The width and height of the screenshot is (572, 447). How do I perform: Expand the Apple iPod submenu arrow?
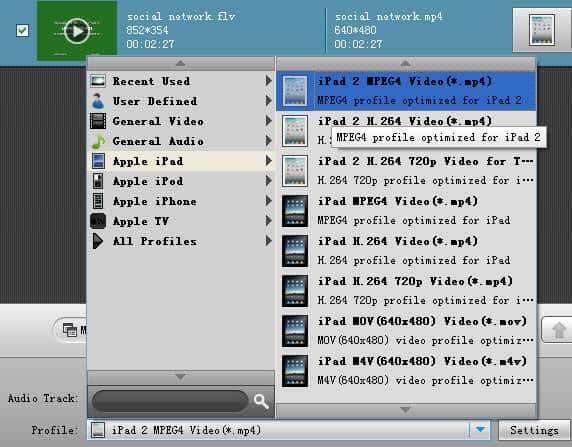tap(269, 181)
